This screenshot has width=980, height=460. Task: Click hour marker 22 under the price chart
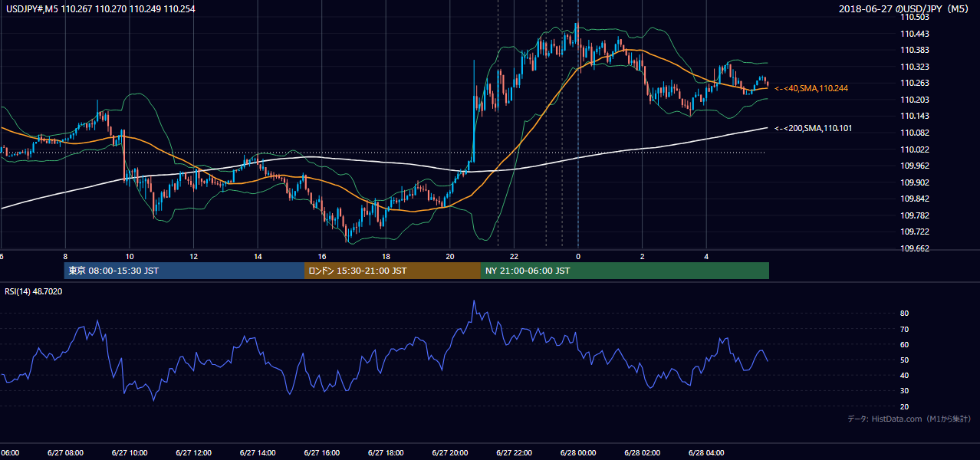pyautogui.click(x=514, y=256)
